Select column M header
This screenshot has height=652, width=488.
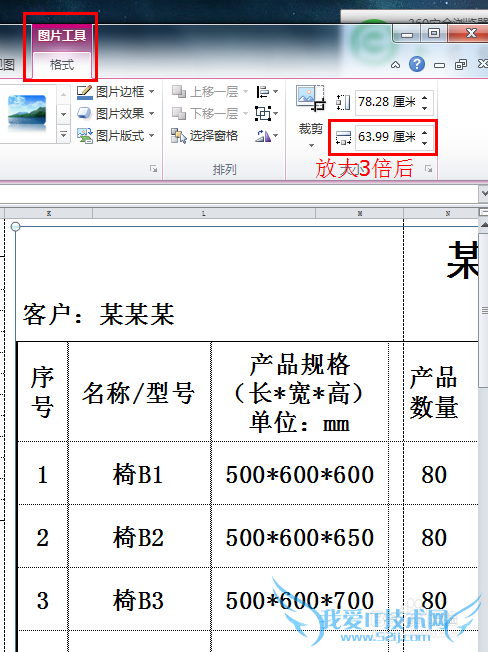coord(360,213)
